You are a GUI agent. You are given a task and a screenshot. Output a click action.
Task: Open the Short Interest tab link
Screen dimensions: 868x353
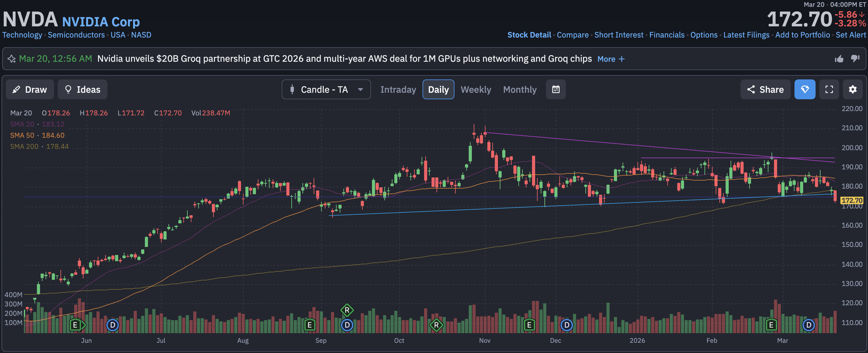coord(619,35)
